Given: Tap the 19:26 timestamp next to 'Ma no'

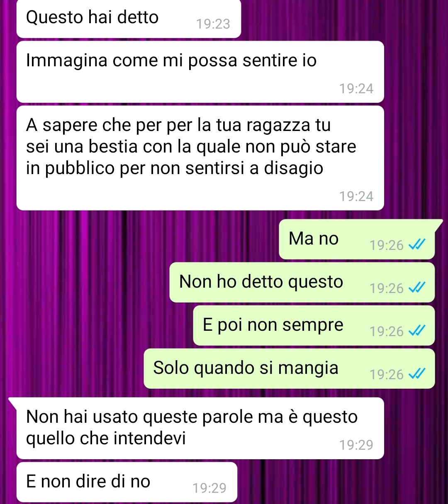Looking at the screenshot, I should coord(387,245).
